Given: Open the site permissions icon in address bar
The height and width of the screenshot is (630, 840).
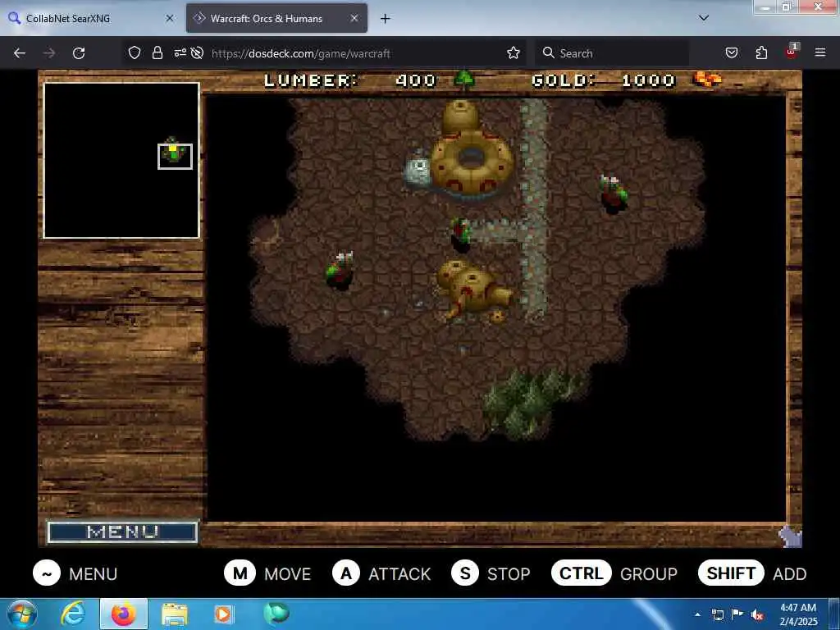Looking at the screenshot, I should (x=180, y=52).
